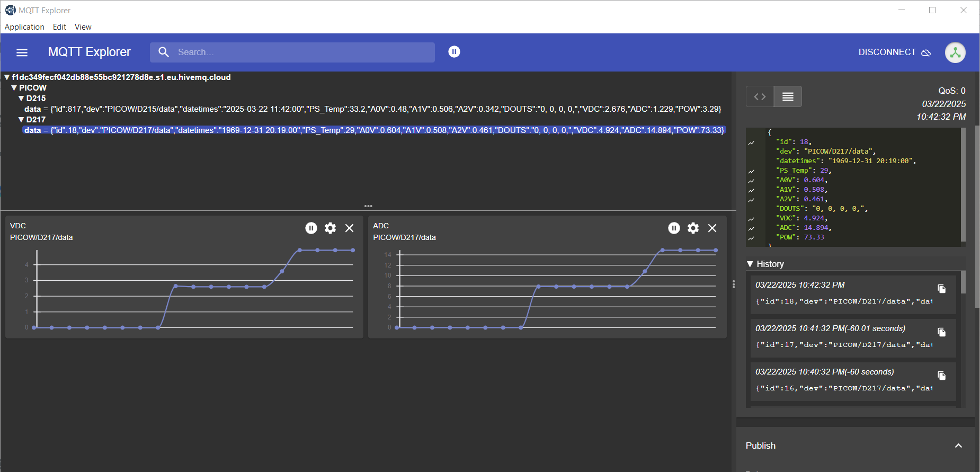Click the DISCONNECT button
Viewport: 980px width, 472px height.
[895, 52]
